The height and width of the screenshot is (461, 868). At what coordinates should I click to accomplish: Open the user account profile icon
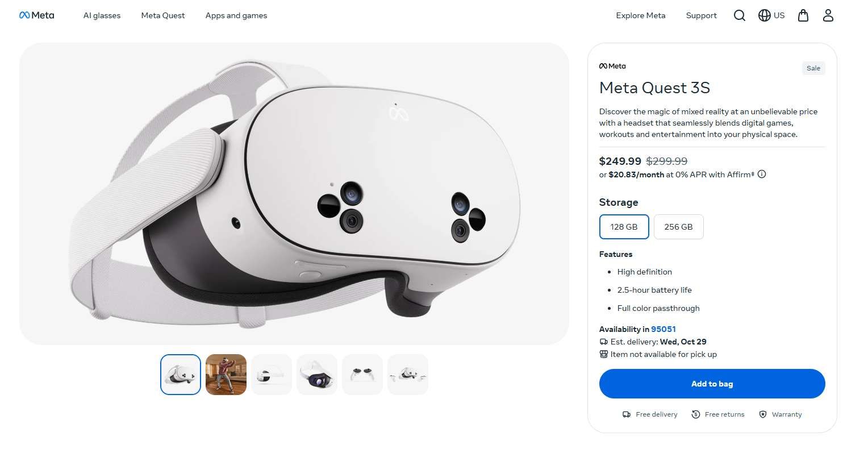(828, 15)
